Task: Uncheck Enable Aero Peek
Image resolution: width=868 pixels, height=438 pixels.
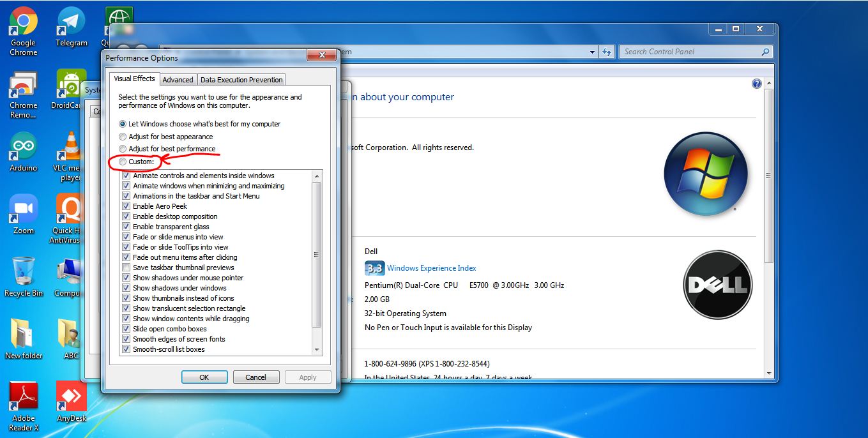Action: tap(126, 206)
